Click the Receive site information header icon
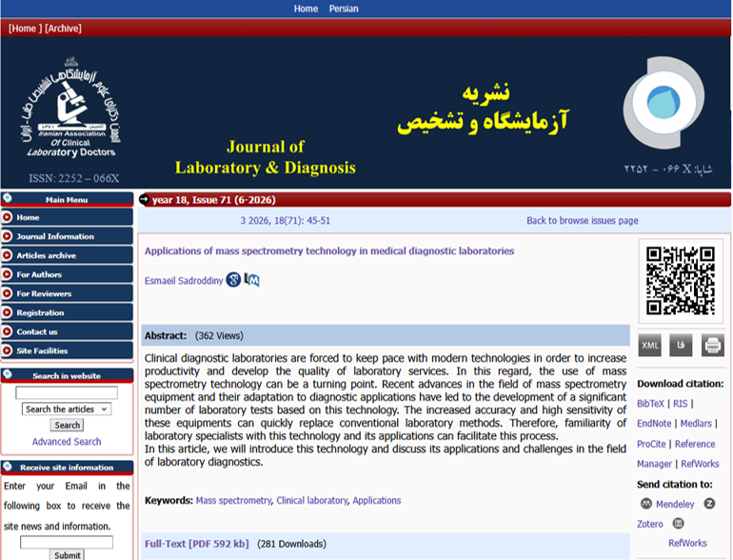The width and height of the screenshot is (733, 560). [7, 466]
